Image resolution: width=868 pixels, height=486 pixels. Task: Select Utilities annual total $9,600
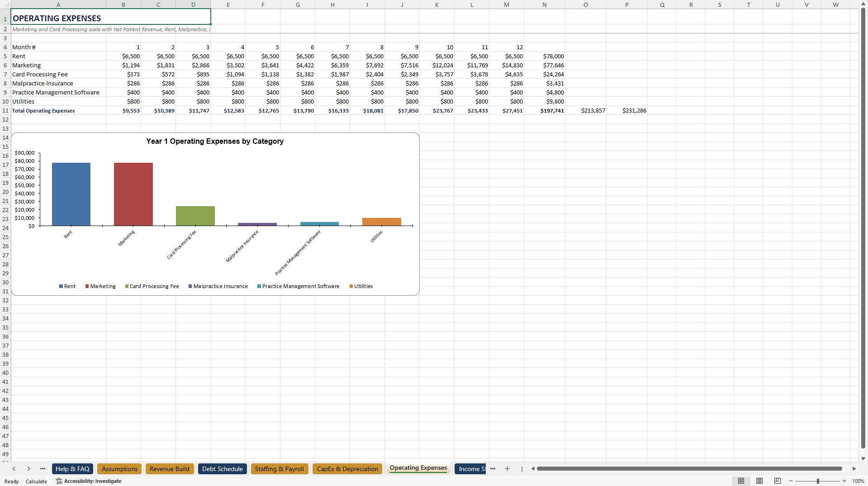pyautogui.click(x=545, y=101)
